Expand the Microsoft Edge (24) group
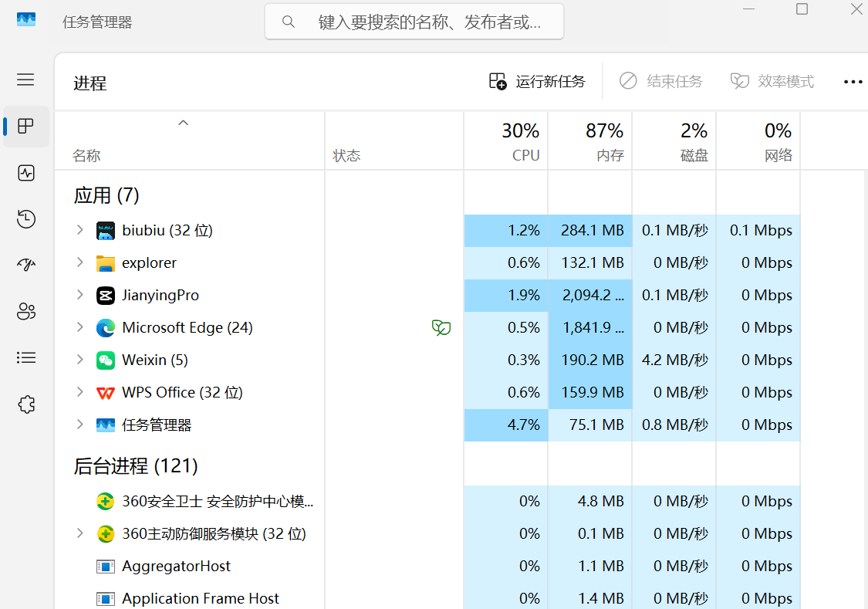 79,327
